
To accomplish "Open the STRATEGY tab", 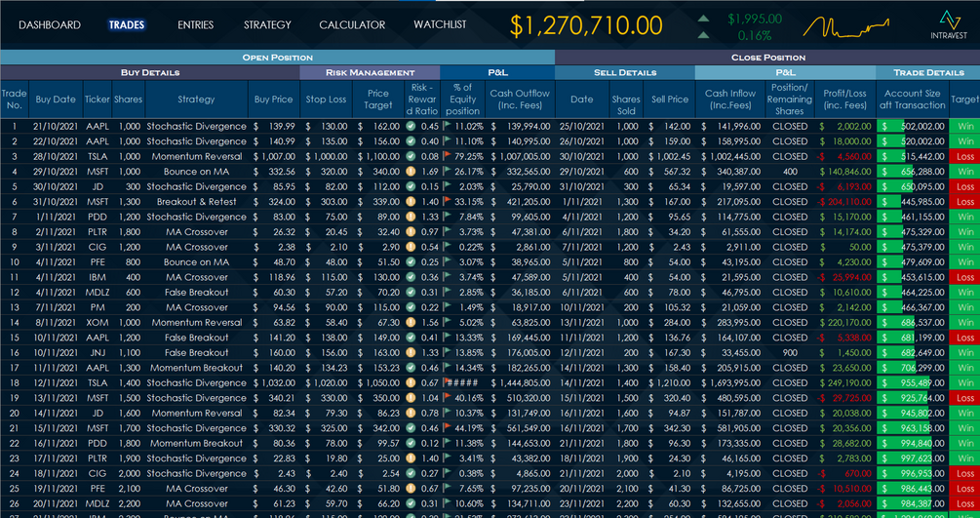I will [267, 25].
